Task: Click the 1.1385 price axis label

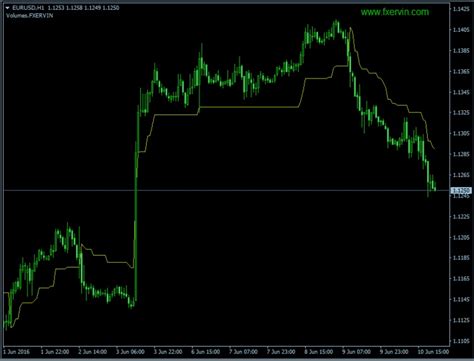Action: [461, 51]
